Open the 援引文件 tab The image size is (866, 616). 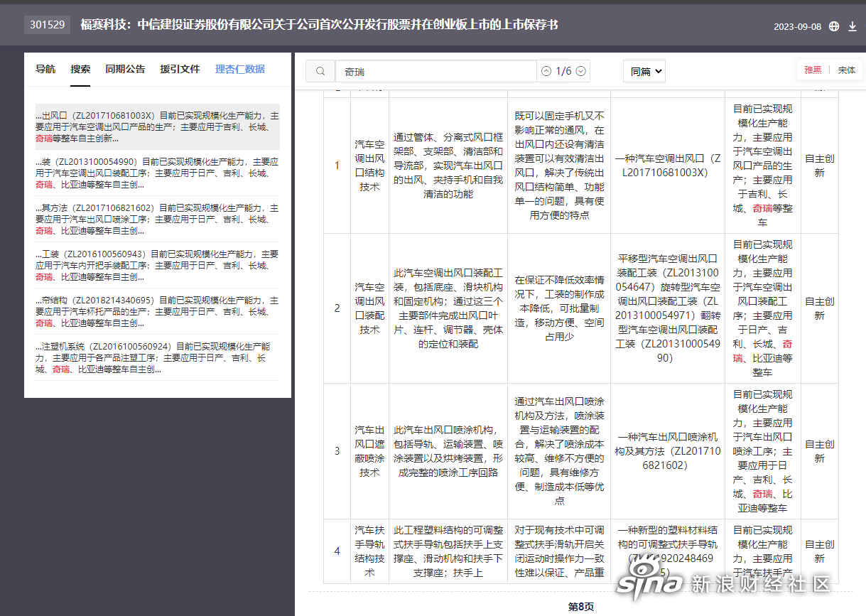(180, 69)
